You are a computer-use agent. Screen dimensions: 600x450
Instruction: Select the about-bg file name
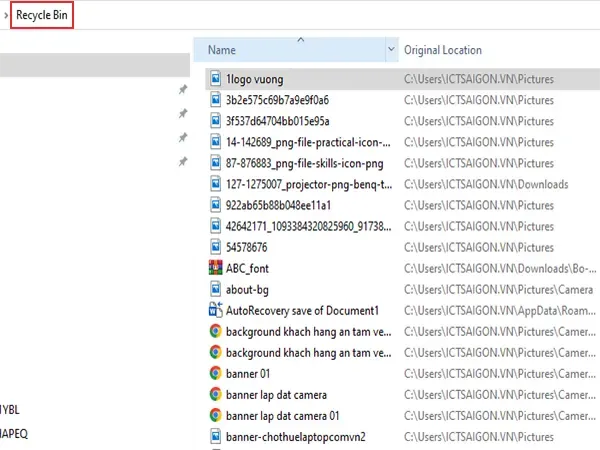point(247,290)
